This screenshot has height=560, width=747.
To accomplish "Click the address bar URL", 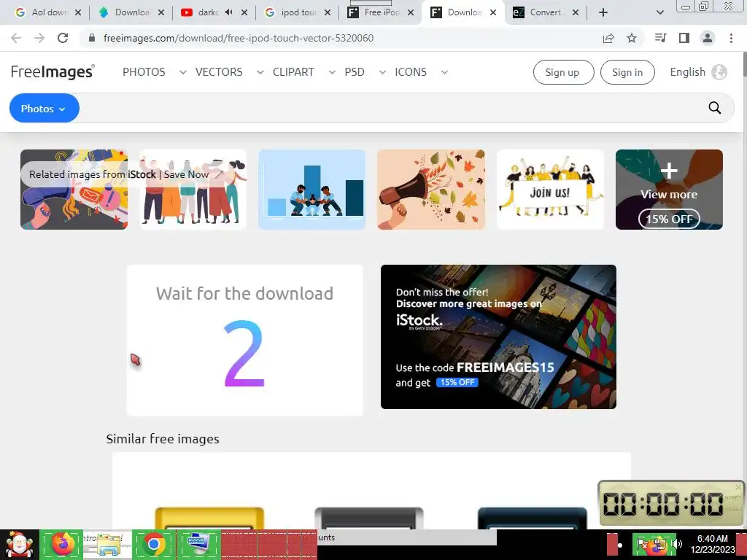I will click(239, 38).
